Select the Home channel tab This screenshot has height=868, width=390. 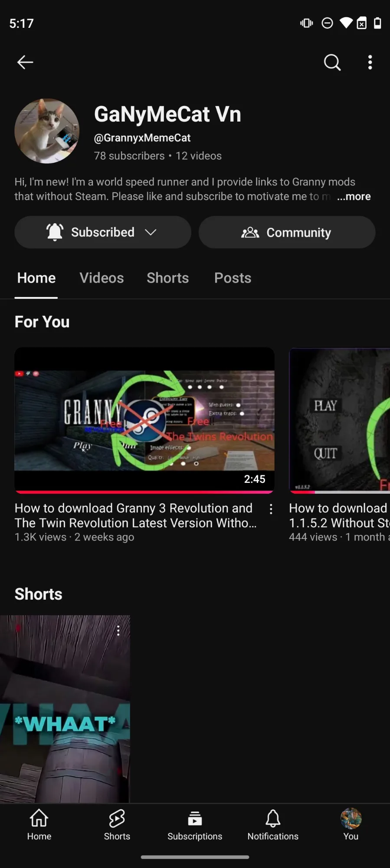click(36, 278)
